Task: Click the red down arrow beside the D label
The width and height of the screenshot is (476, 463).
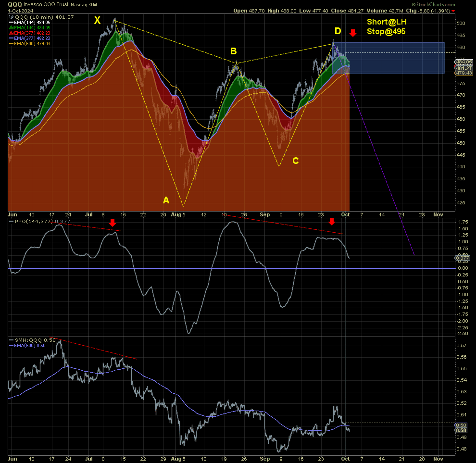Action: click(x=353, y=33)
